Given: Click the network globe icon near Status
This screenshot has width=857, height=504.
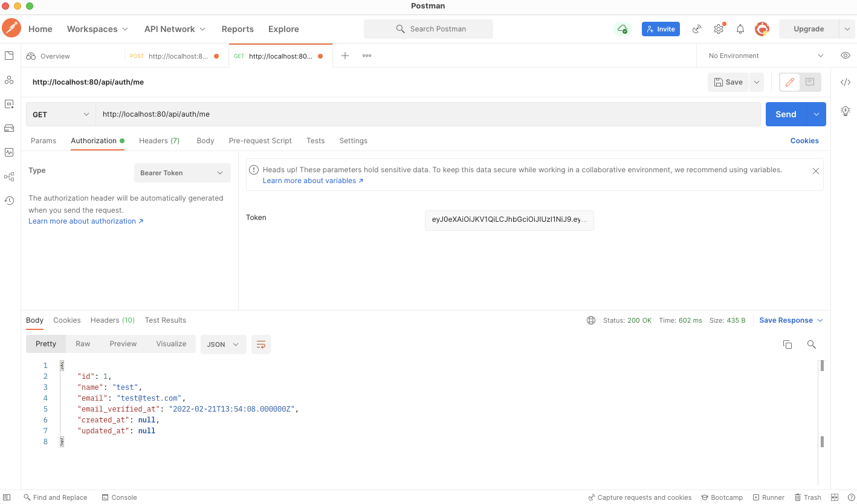Looking at the screenshot, I should (591, 320).
